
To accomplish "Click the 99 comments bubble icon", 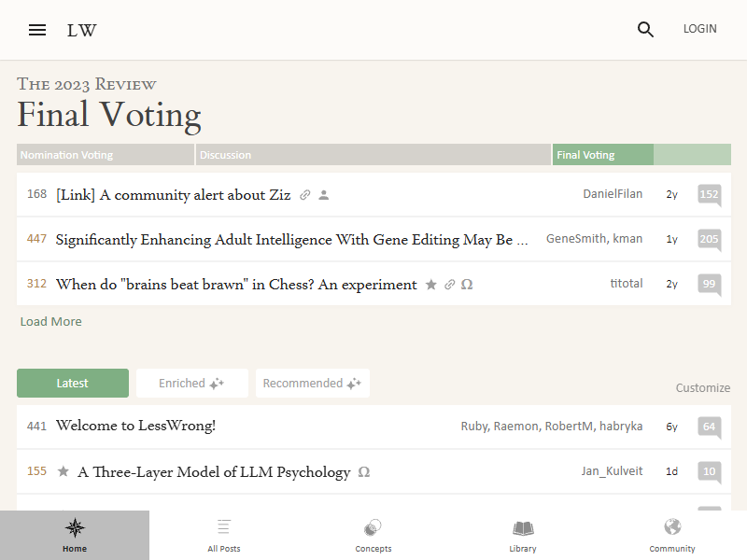I will pyautogui.click(x=709, y=285).
